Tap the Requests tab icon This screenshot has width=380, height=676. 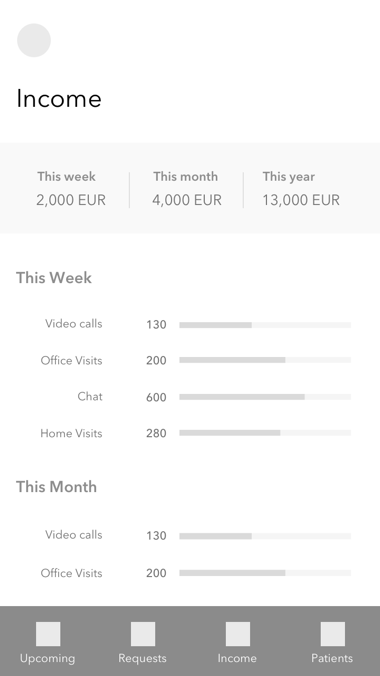(x=143, y=634)
